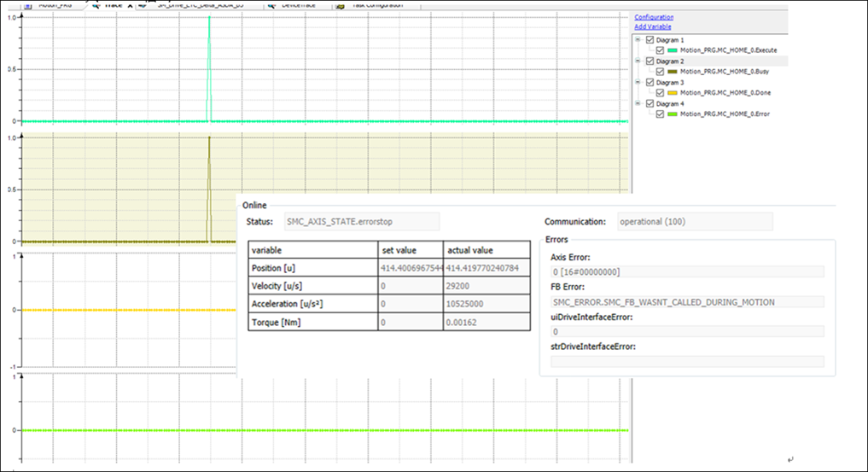This screenshot has height=472, width=868.
Task: Click the Trace tab's magnifier icon
Action: pos(96,5)
